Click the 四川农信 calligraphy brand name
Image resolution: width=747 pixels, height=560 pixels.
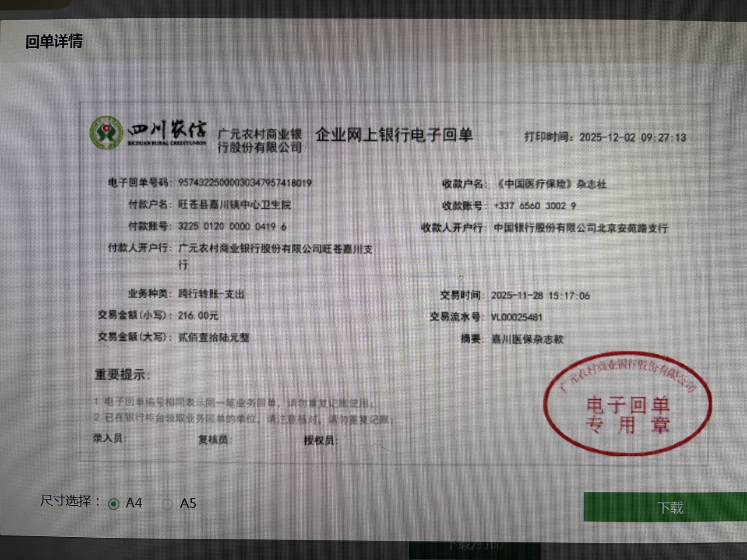point(167,130)
